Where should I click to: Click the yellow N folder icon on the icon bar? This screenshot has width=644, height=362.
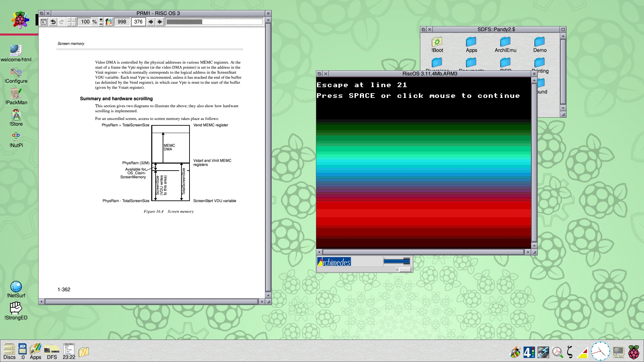84,352
